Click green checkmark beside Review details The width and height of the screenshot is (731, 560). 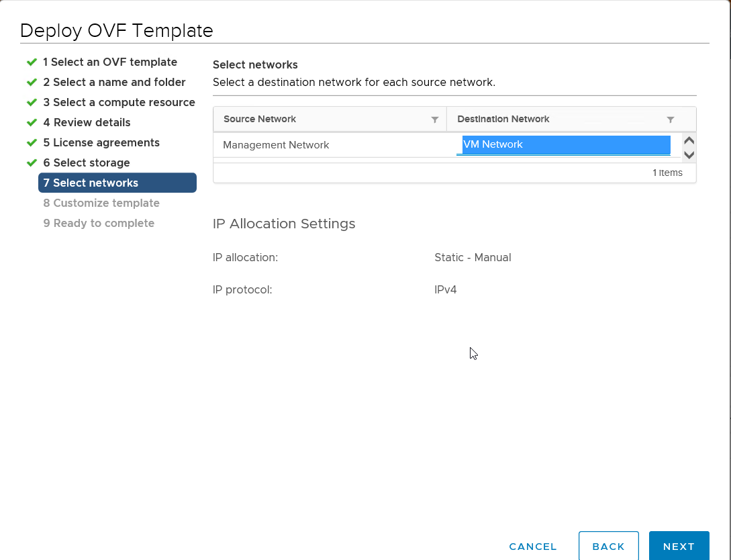tap(32, 122)
